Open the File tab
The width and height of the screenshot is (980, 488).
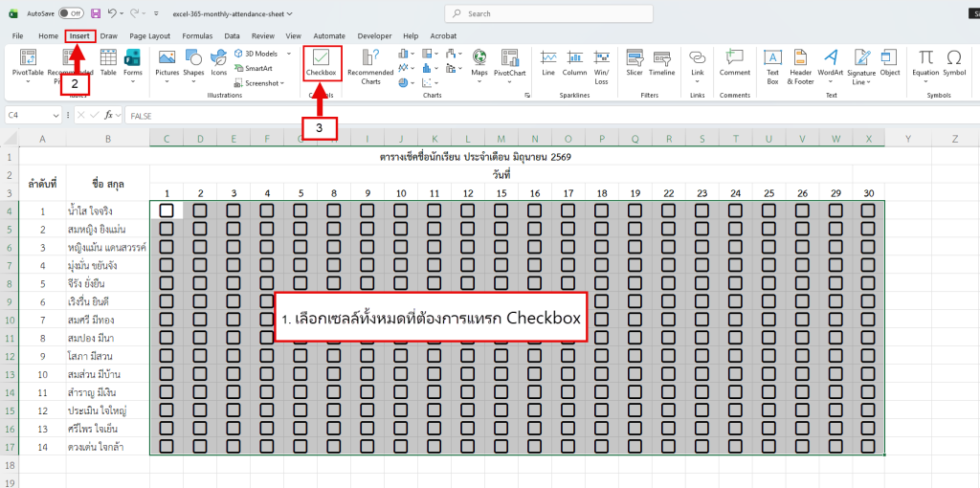tap(17, 36)
